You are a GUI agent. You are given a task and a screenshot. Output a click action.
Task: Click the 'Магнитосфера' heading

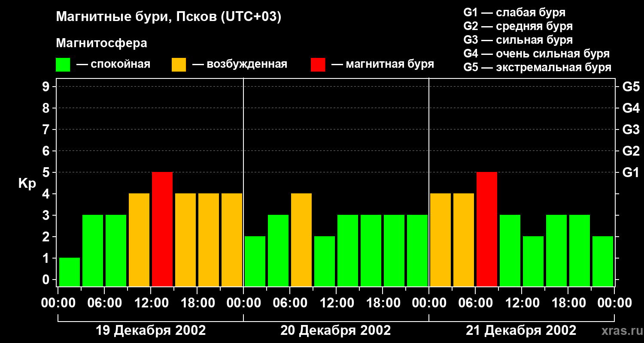pyautogui.click(x=101, y=43)
